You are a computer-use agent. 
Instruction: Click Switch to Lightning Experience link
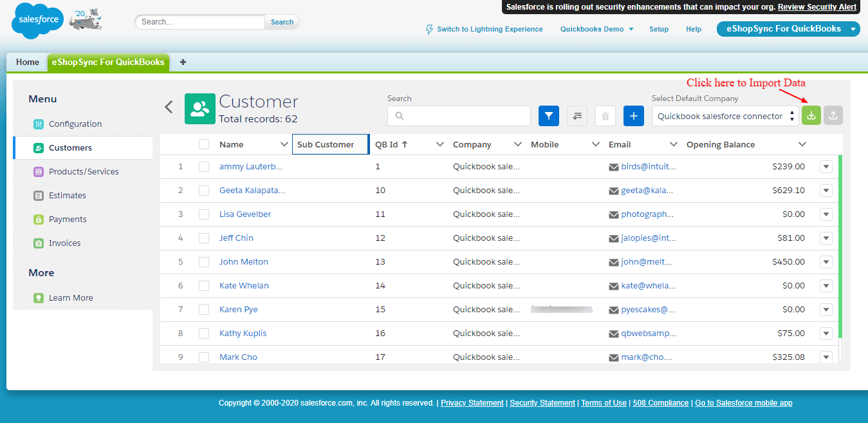pos(489,29)
